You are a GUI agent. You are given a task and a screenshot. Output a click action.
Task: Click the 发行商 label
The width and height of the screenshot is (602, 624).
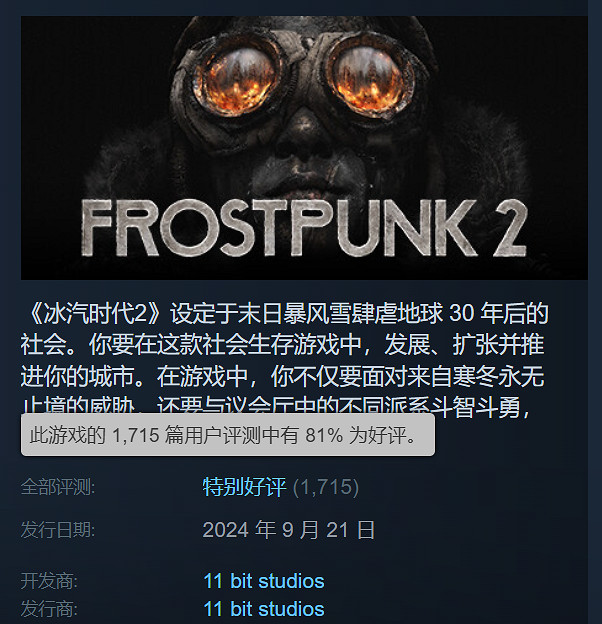pyautogui.click(x=49, y=609)
